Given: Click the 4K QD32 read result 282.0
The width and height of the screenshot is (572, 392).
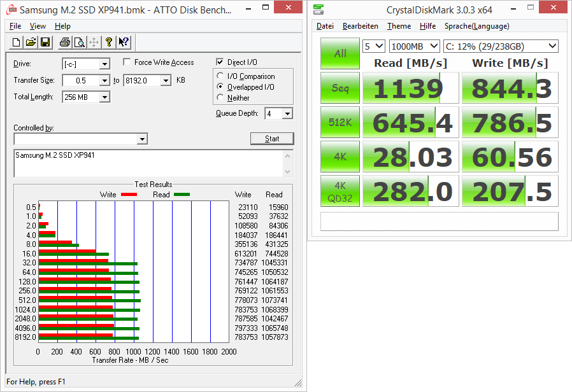Looking at the screenshot, I should [x=410, y=191].
